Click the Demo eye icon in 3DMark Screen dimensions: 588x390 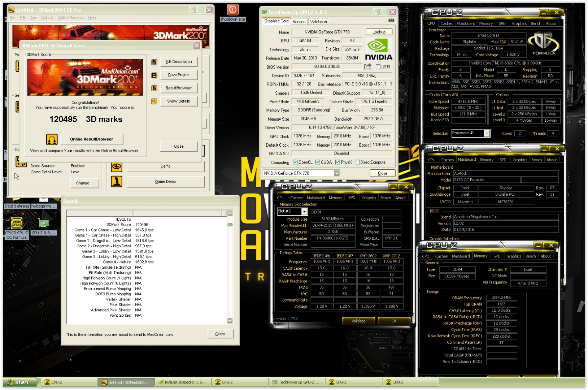[117, 166]
